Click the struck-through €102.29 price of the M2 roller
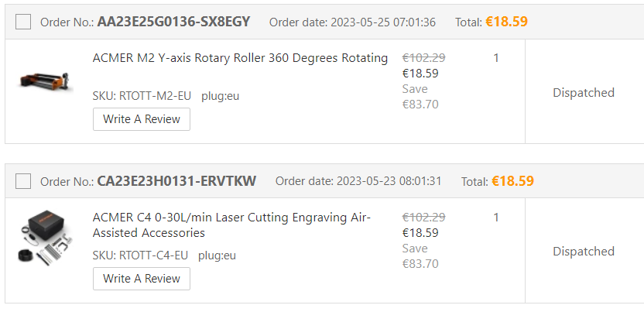This screenshot has width=644, height=312. [x=424, y=58]
